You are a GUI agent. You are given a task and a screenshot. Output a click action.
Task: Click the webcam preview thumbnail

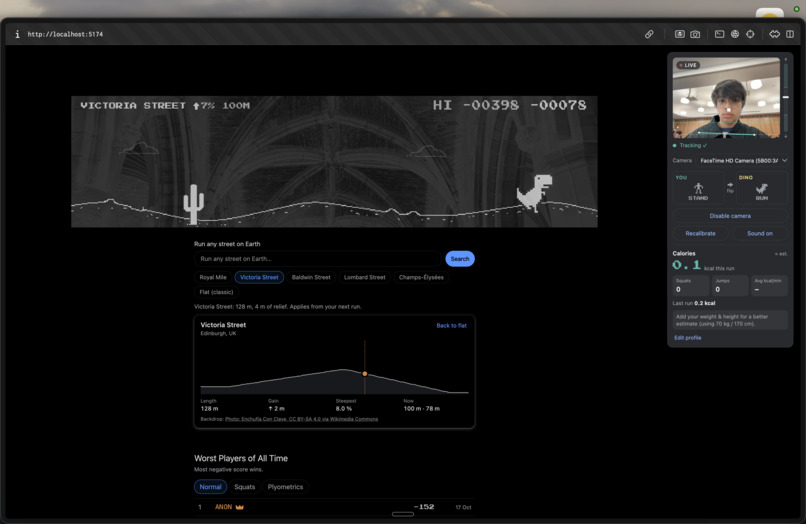click(726, 98)
